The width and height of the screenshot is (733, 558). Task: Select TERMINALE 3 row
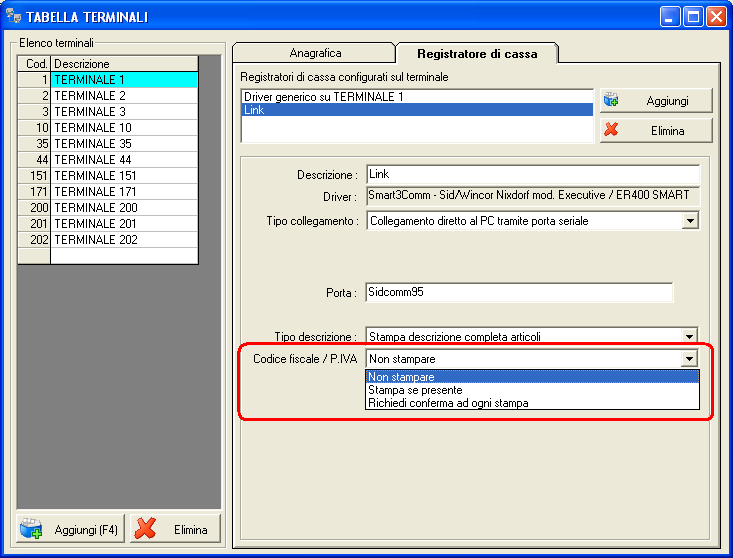tap(124, 111)
